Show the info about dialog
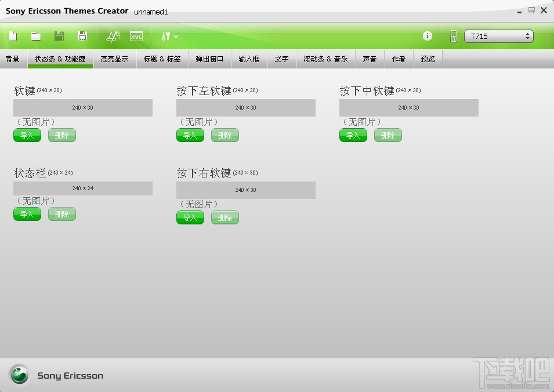The height and width of the screenshot is (392, 554). pos(428,36)
